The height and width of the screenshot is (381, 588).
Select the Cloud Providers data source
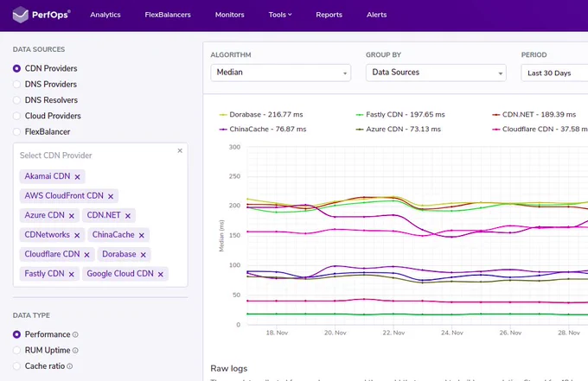point(16,116)
